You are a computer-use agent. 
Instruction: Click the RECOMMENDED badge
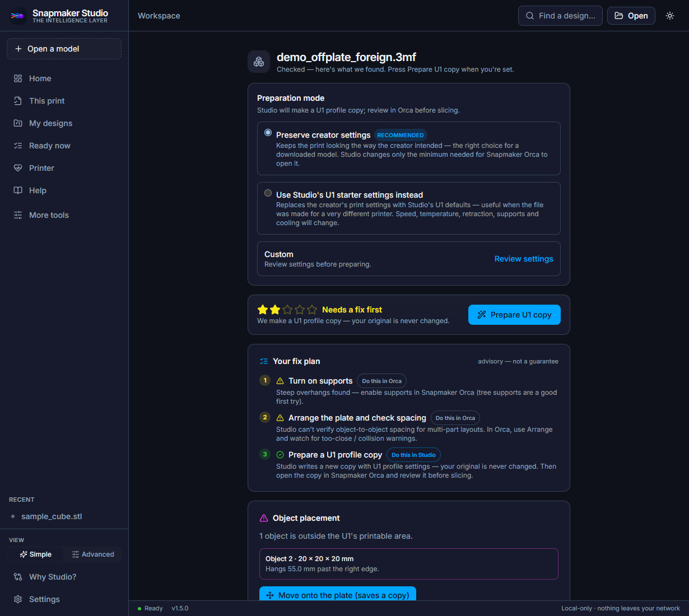(401, 135)
